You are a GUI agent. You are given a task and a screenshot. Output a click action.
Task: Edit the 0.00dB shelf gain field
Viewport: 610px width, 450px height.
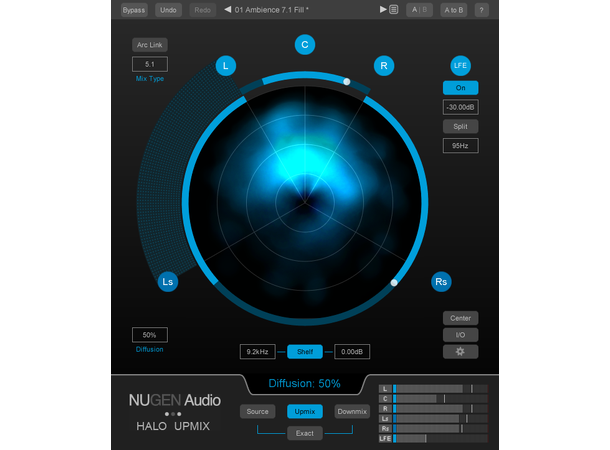point(352,352)
